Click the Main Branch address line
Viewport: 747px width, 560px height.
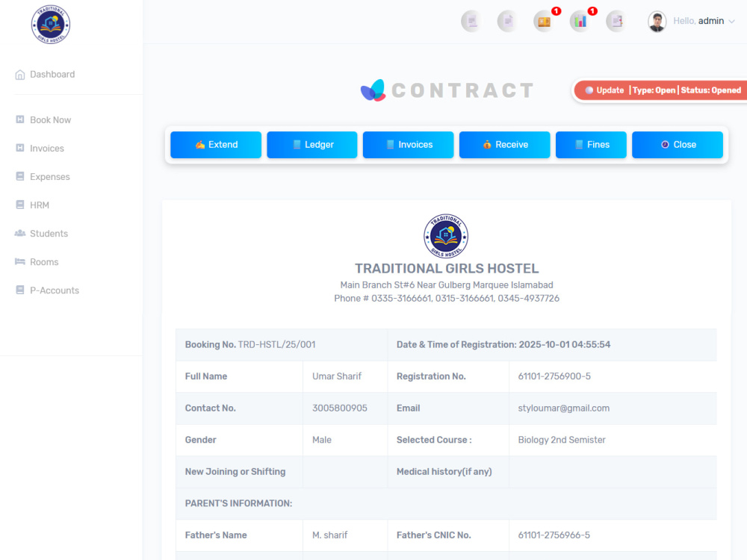[x=447, y=285]
